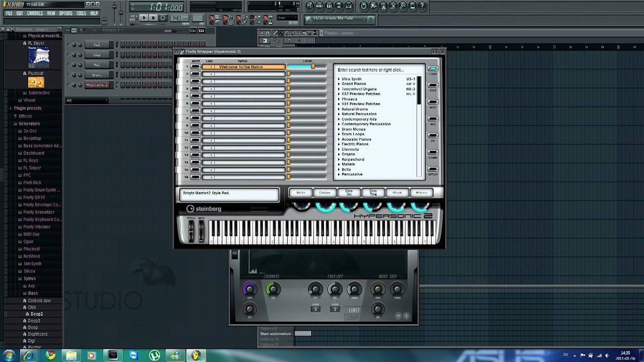Screen dimensions: 644x362
Task: Open the VIEW menu
Action: pos(51,13)
